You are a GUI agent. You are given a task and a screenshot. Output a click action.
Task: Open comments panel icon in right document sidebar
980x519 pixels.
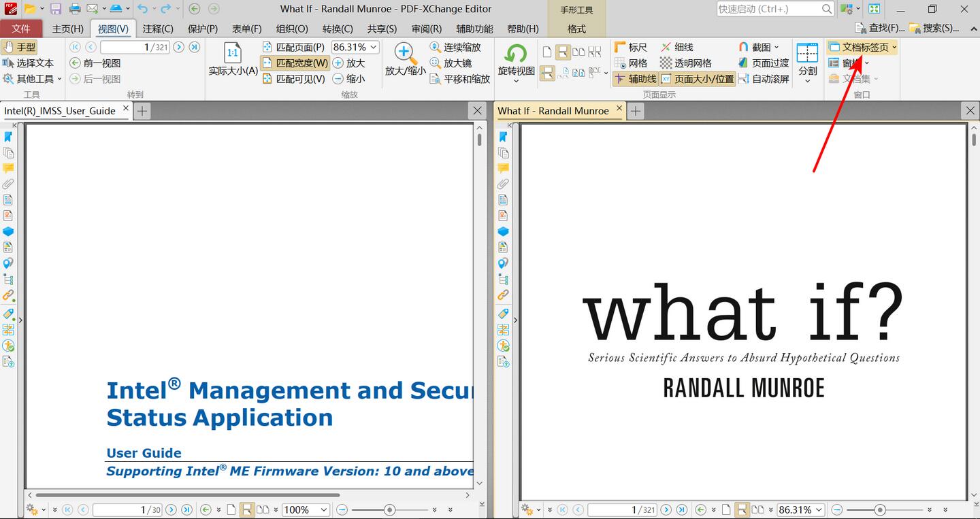[504, 168]
